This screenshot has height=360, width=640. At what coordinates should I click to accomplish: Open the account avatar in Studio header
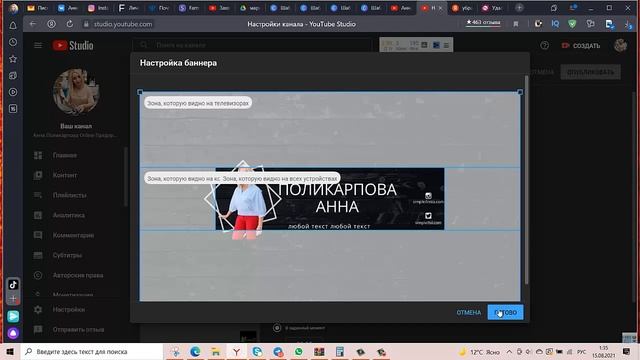620,45
